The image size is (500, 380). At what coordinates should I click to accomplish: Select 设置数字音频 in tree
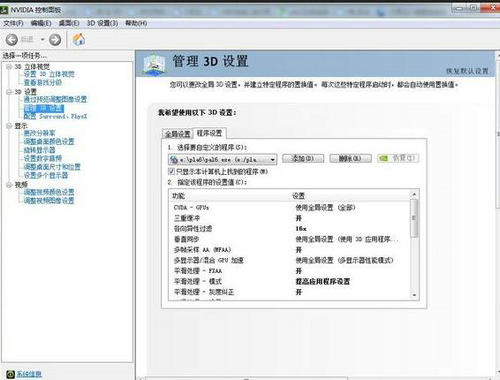(43, 158)
